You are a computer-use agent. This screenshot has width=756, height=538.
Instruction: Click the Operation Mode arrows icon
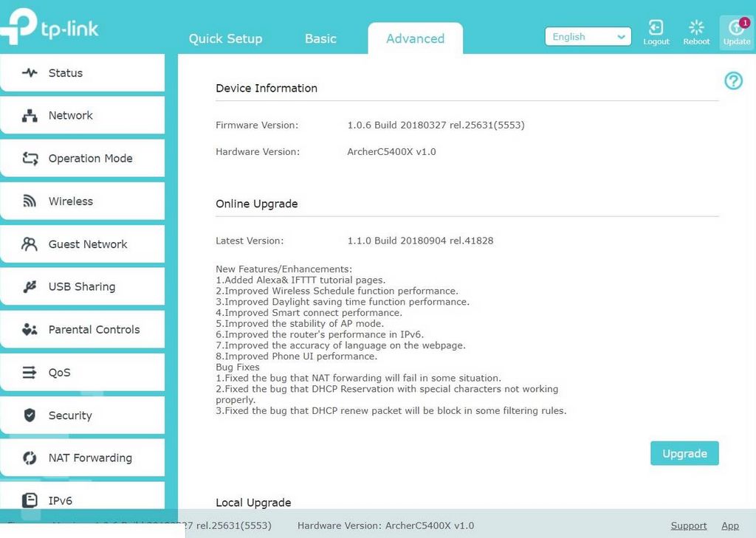click(30, 158)
